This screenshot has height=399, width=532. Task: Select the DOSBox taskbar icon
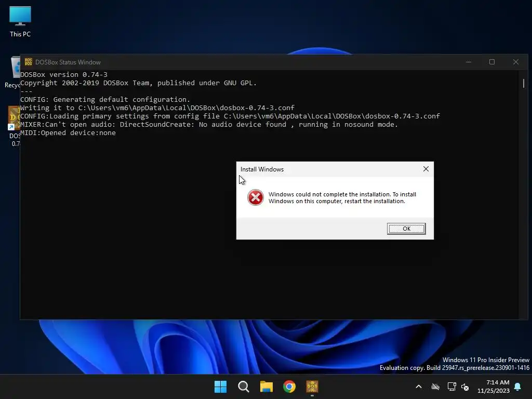coord(312,387)
